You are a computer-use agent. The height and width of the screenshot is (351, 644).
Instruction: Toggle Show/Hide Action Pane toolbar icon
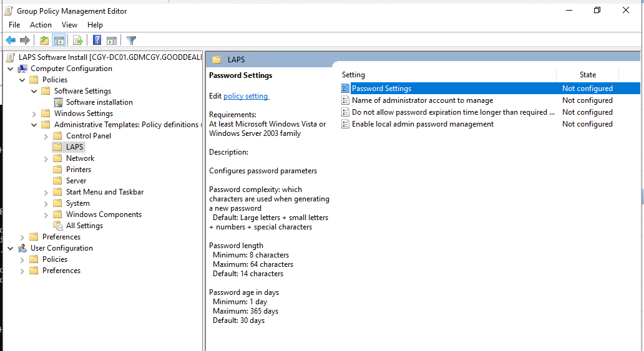point(112,41)
